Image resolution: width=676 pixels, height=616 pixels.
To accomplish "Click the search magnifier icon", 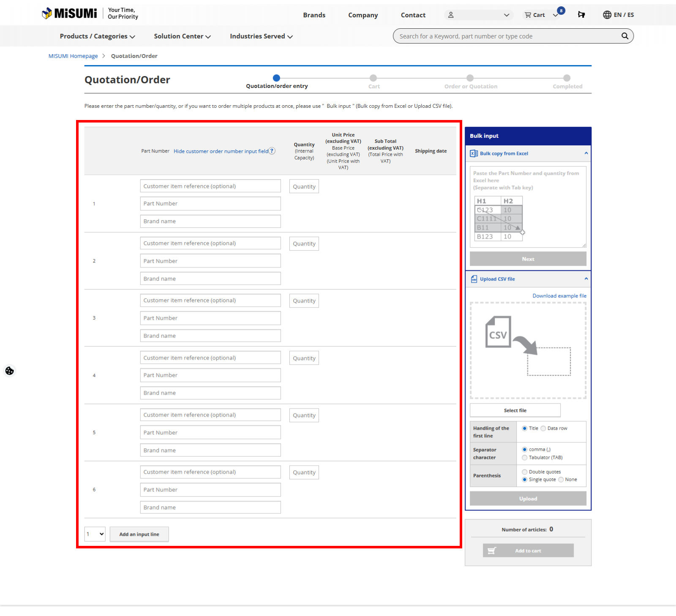I will (624, 36).
